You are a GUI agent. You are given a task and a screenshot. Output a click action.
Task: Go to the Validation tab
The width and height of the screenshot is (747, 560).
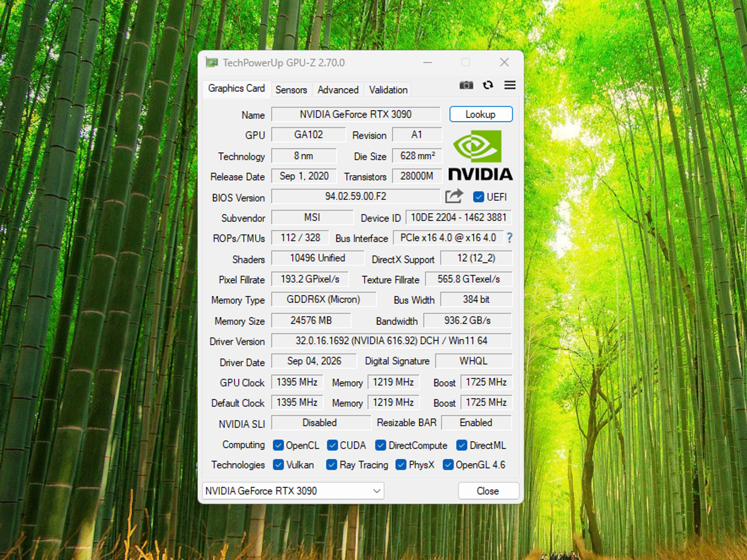(x=388, y=90)
